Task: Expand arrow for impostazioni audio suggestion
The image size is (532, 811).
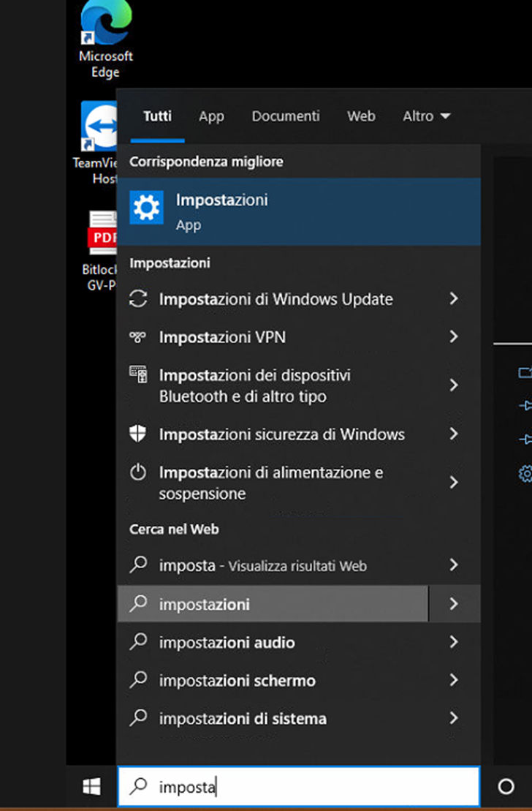Action: [454, 642]
